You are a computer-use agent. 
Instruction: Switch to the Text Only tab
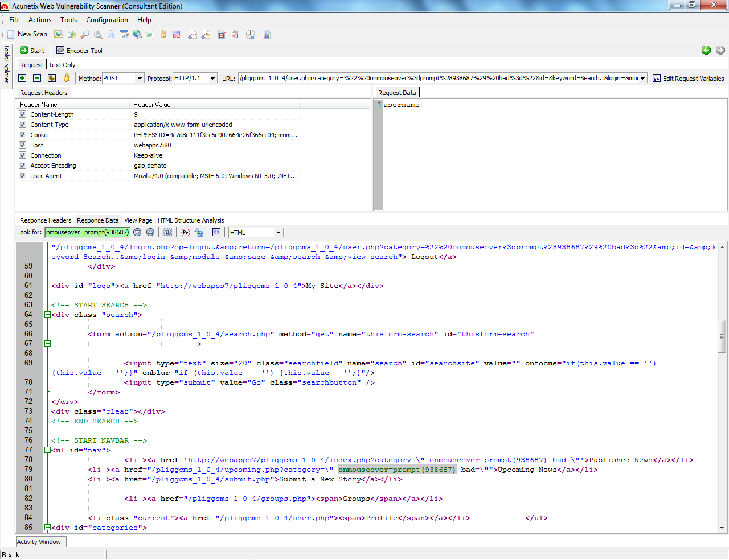pos(62,65)
